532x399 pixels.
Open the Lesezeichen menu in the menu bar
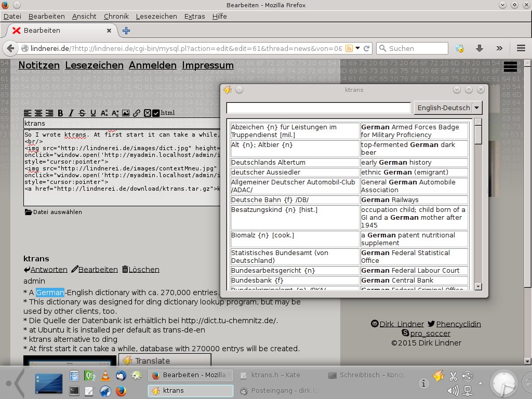coord(156,16)
